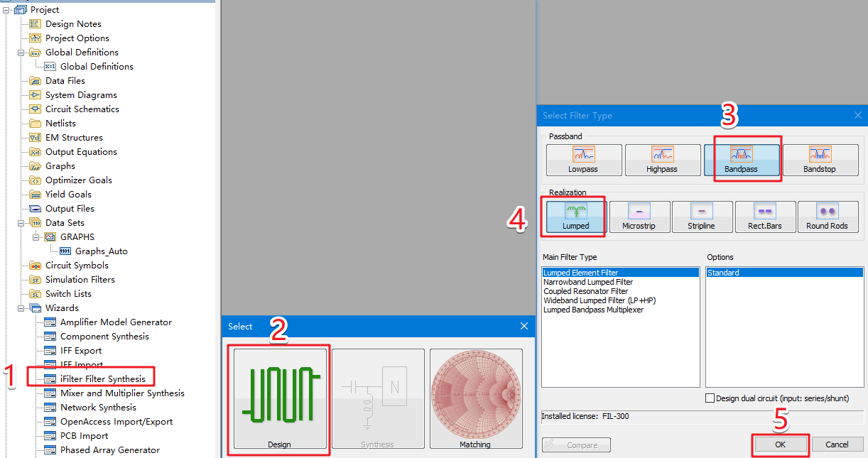Viewport: 868px width, 458px height.
Task: Click the Yield Goals icon
Action: 35,195
